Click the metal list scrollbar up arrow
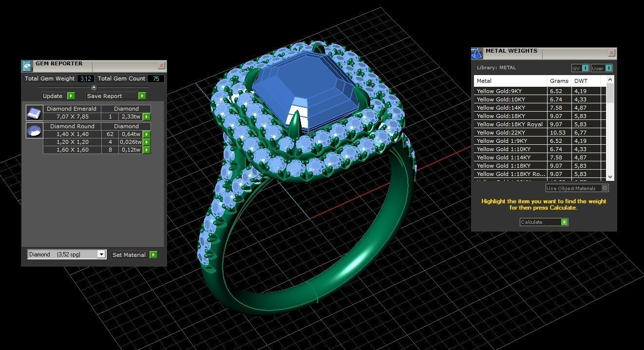 click(610, 79)
